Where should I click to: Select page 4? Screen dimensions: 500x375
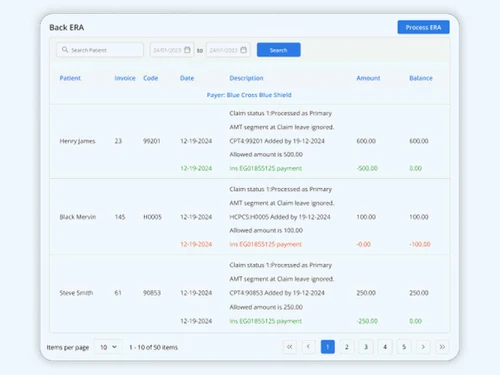(385, 347)
